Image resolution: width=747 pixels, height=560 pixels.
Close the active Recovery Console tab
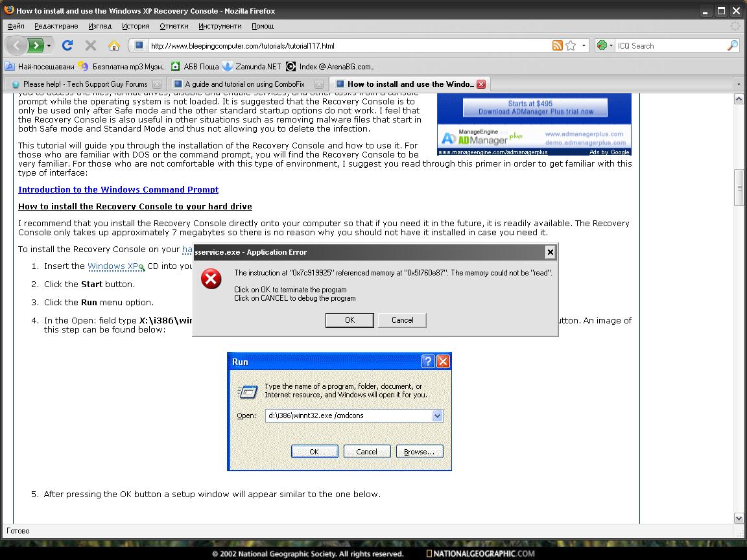click(481, 84)
